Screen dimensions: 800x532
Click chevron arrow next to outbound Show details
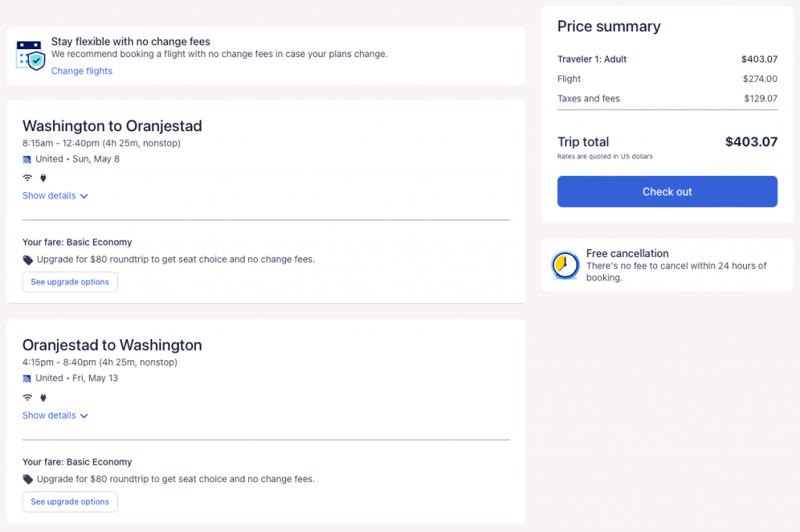pos(84,196)
